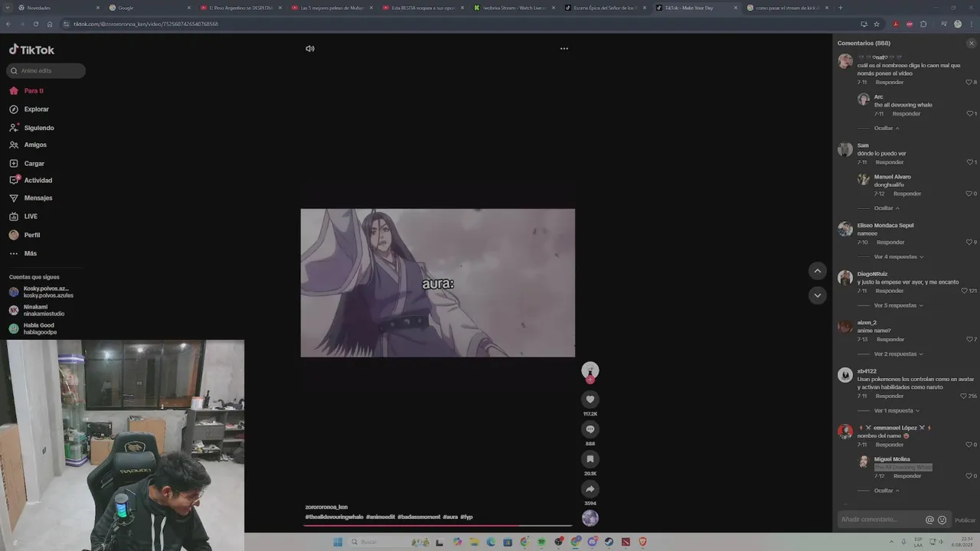The height and width of the screenshot is (551, 980).
Task: Click 'Añadir comentario' input field
Action: 880,520
